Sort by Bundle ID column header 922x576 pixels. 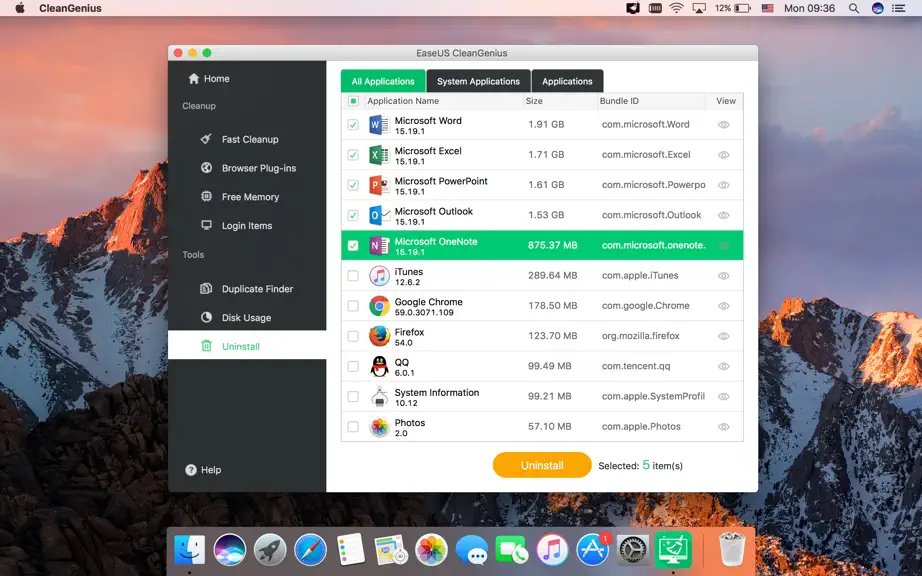coord(619,101)
